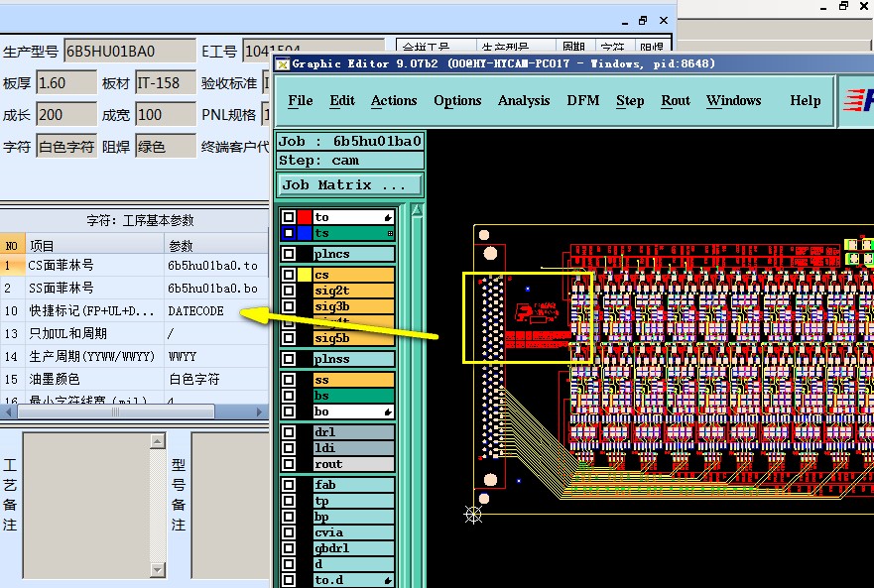Click blue color swatch of layer ts
874x588 pixels.
point(305,233)
